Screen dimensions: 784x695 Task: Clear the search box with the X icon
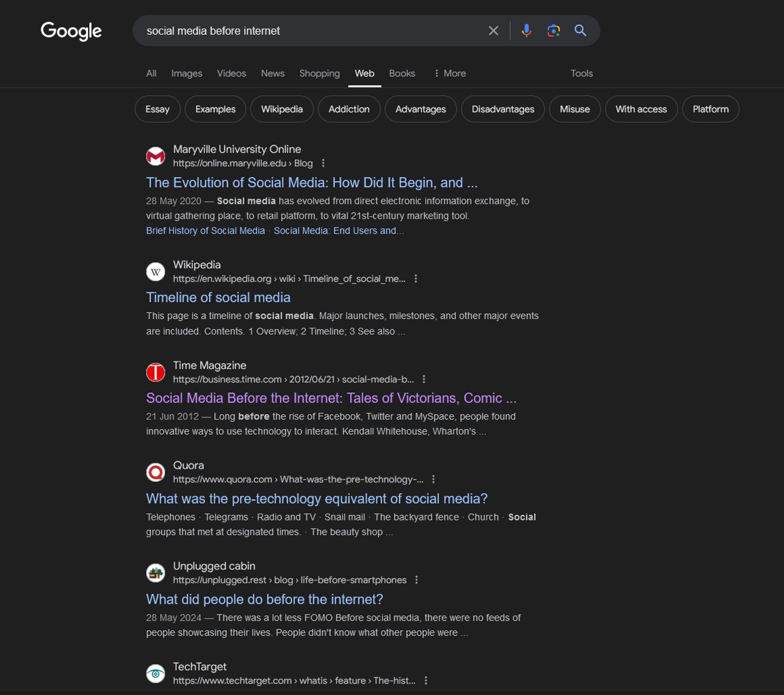pyautogui.click(x=494, y=31)
